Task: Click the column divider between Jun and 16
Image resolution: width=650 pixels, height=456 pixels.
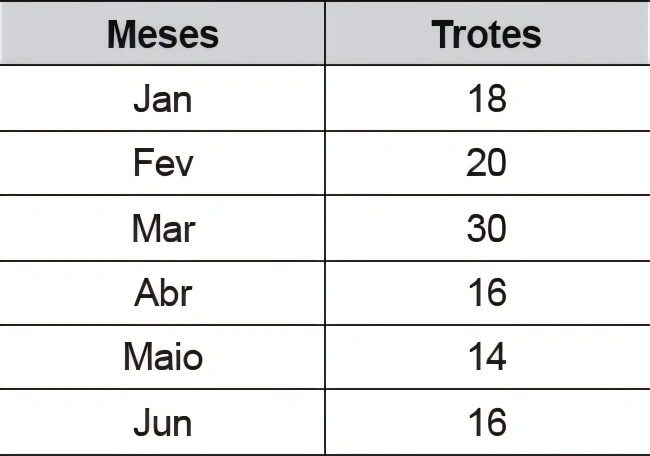Action: 325,422
